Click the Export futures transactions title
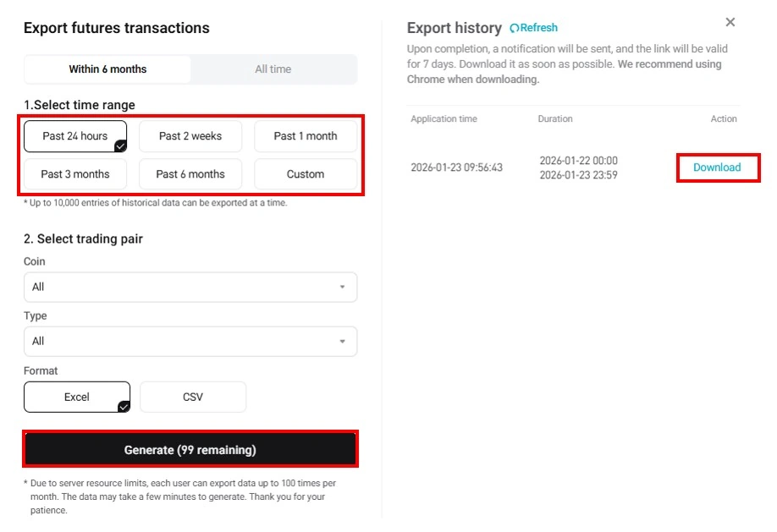The height and width of the screenshot is (532, 777). [x=117, y=28]
